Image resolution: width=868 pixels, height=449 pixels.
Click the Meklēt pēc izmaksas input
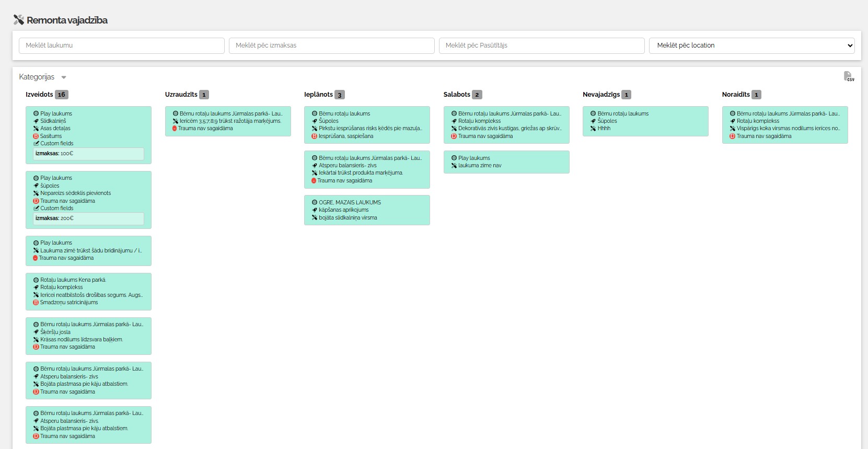[331, 45]
